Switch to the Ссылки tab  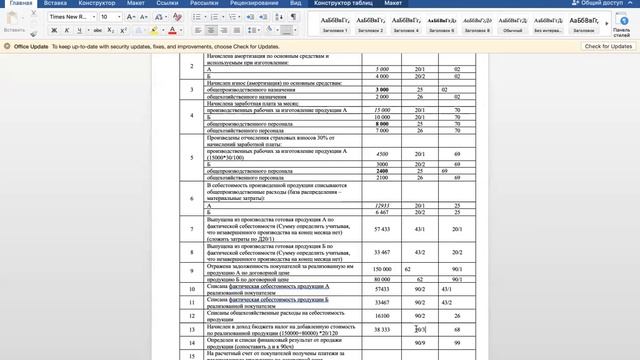[167, 3]
